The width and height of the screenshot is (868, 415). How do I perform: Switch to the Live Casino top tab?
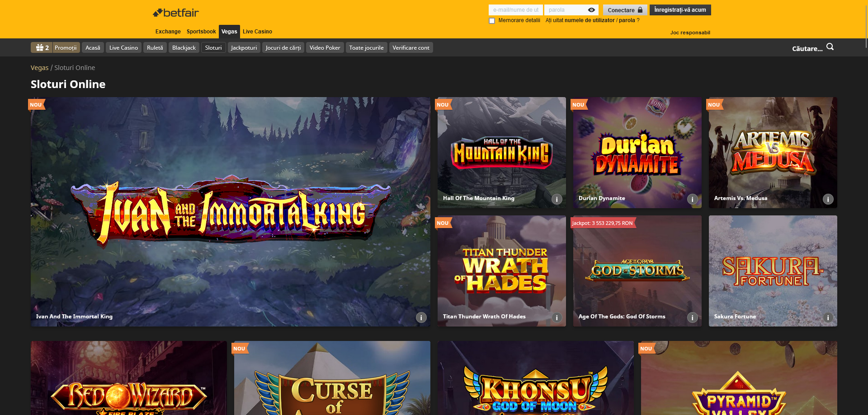[x=257, y=32]
